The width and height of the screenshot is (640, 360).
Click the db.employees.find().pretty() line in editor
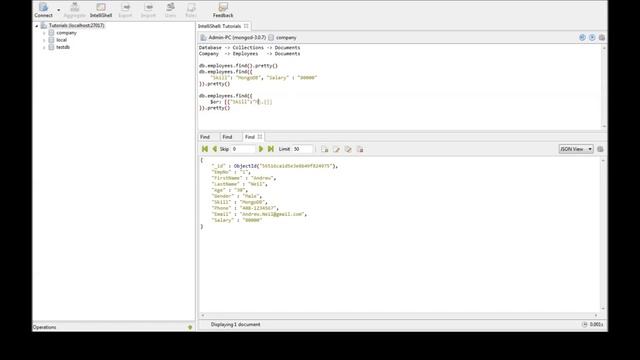click(x=238, y=66)
